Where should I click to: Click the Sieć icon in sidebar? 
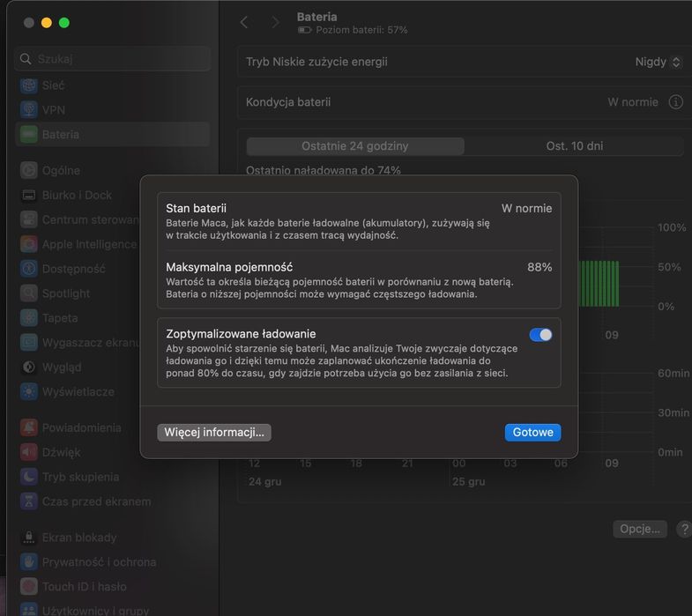click(x=29, y=85)
